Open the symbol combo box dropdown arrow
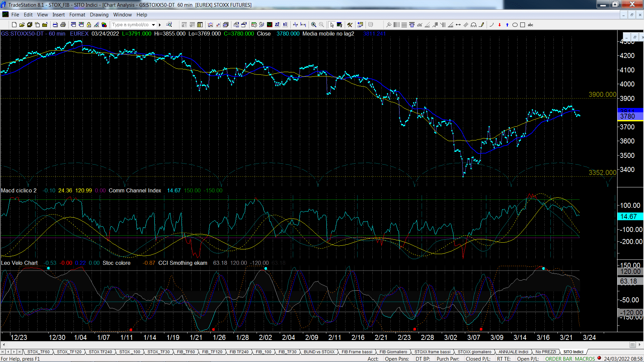Image resolution: width=644 pixels, height=362 pixels. [x=153, y=24]
